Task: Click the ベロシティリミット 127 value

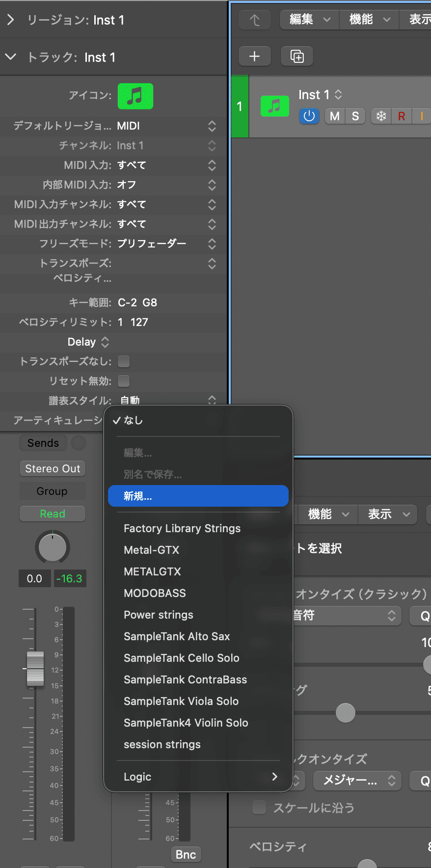Action: coord(139,322)
